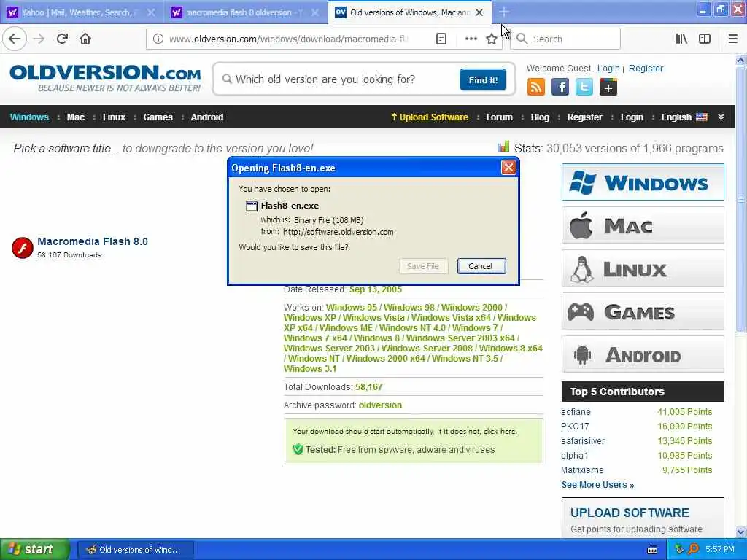747x560 pixels.
Task: Open contributor sofiane's profile
Action: coord(576,412)
